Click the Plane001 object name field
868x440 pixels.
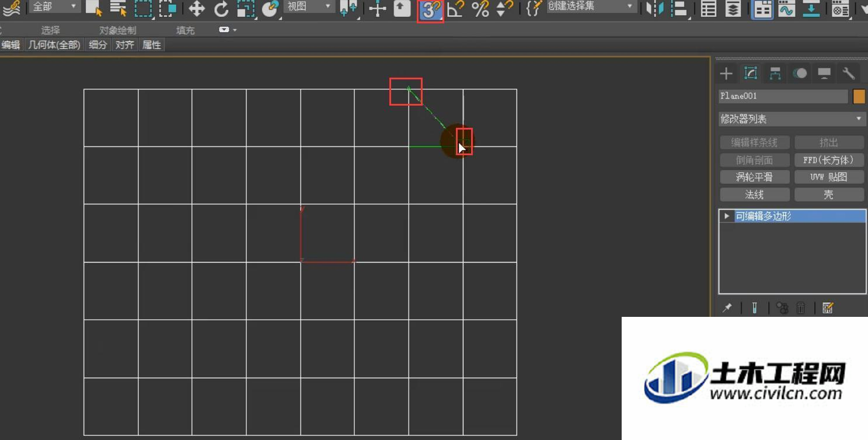783,96
